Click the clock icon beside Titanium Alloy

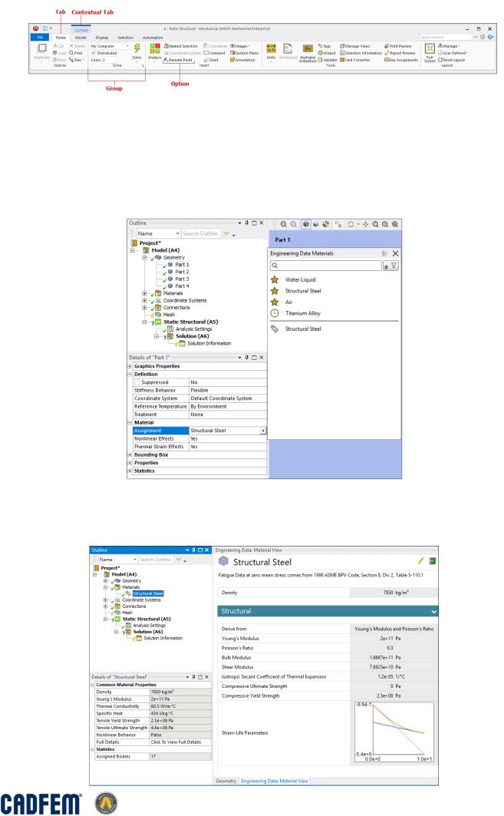click(275, 313)
